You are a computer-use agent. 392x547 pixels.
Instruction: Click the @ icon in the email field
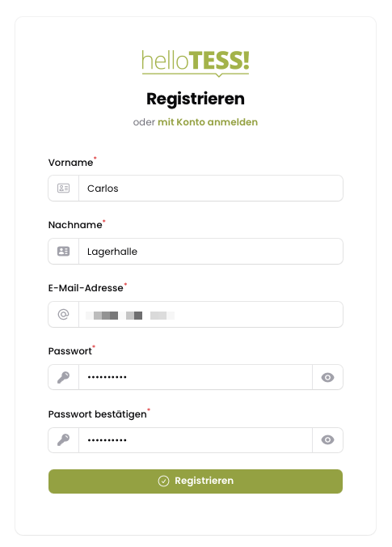(63, 314)
